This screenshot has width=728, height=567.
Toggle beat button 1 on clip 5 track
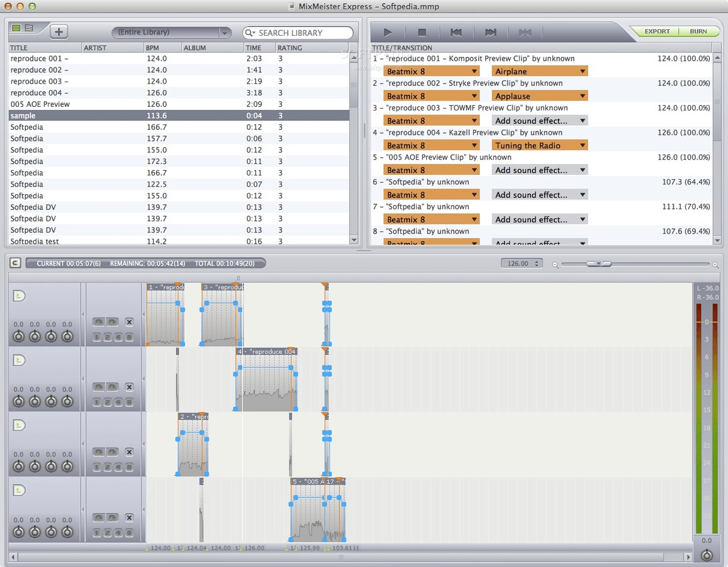pyautogui.click(x=97, y=532)
